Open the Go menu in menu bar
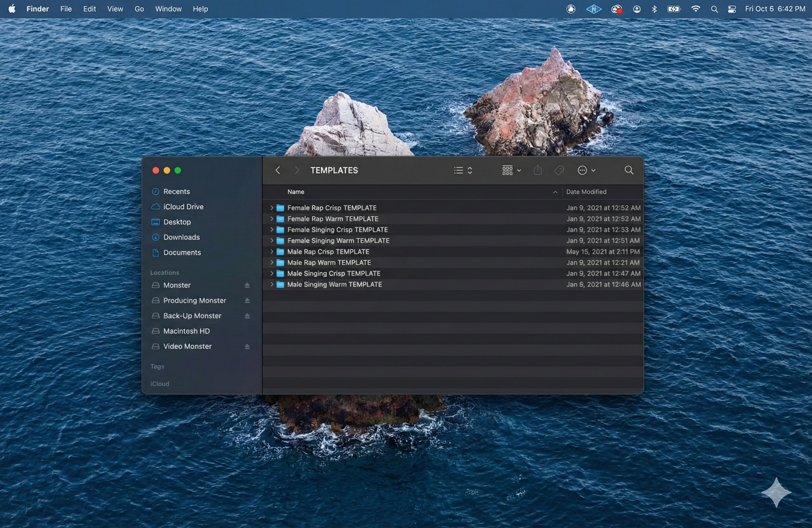The width and height of the screenshot is (812, 528). tap(139, 9)
